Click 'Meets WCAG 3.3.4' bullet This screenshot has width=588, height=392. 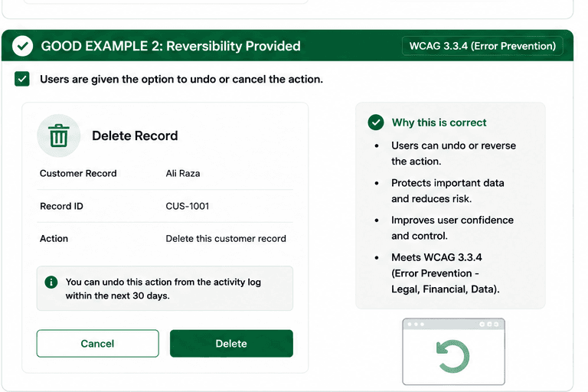[x=445, y=273]
